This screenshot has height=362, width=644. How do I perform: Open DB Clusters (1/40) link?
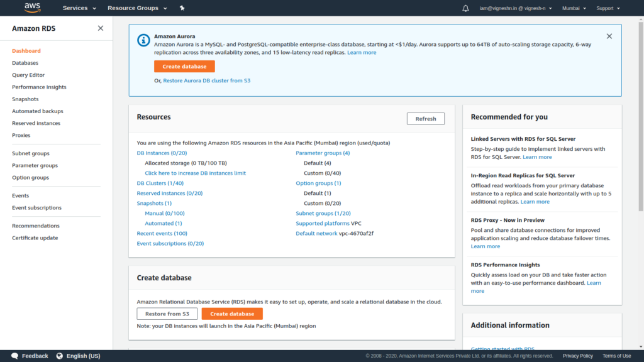coord(160,183)
